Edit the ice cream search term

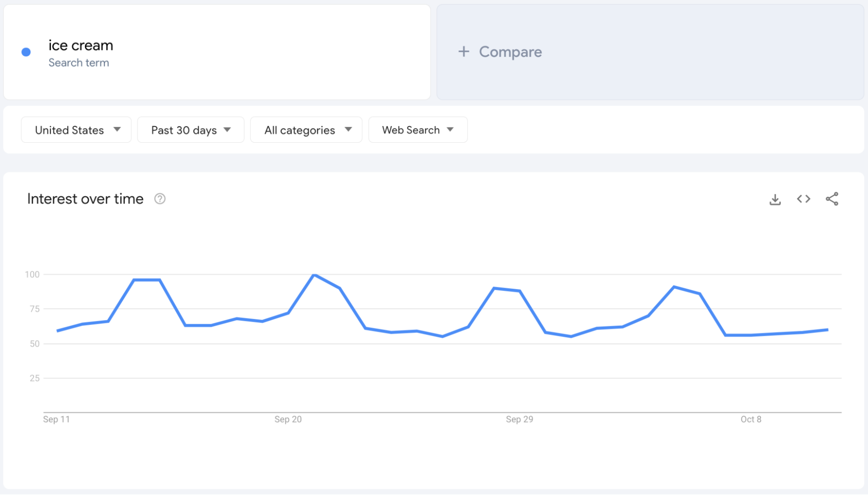[81, 45]
